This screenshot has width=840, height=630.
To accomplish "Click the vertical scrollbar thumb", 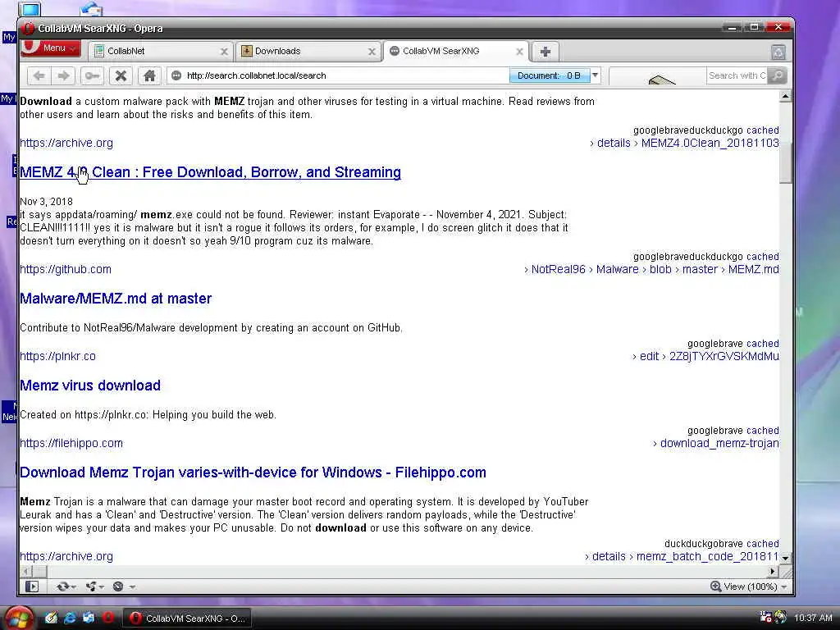I will [x=785, y=164].
